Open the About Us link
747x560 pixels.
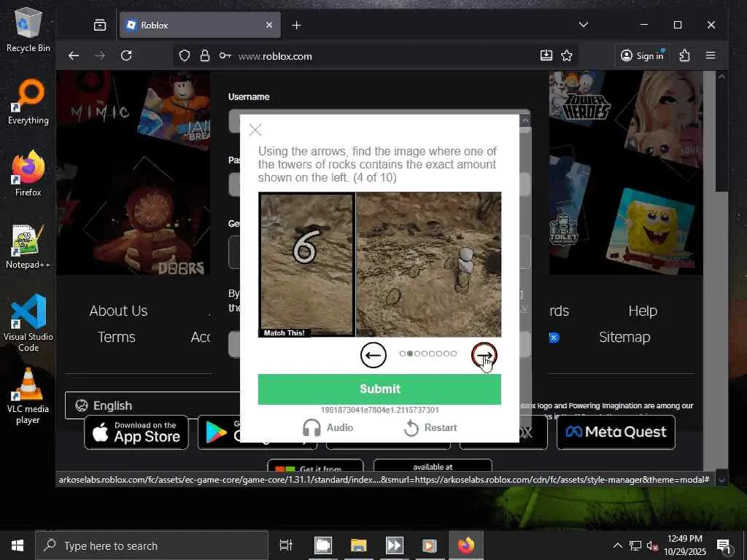coord(118,311)
